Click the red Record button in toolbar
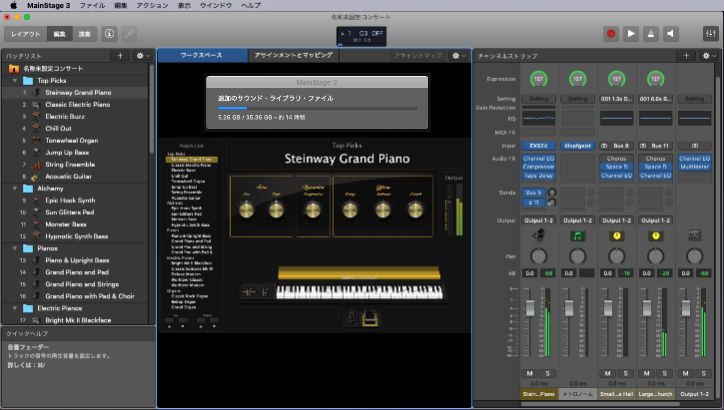 coord(611,34)
